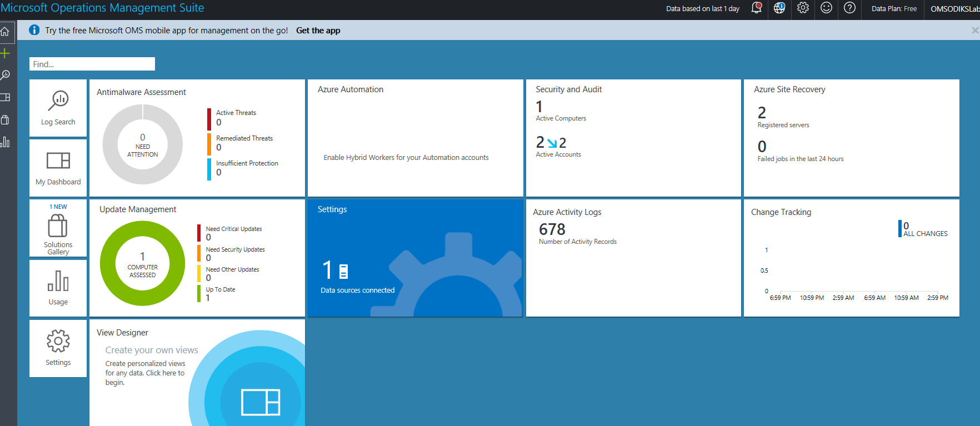Click Need Critical Updates label
980x426 pixels.
234,229
